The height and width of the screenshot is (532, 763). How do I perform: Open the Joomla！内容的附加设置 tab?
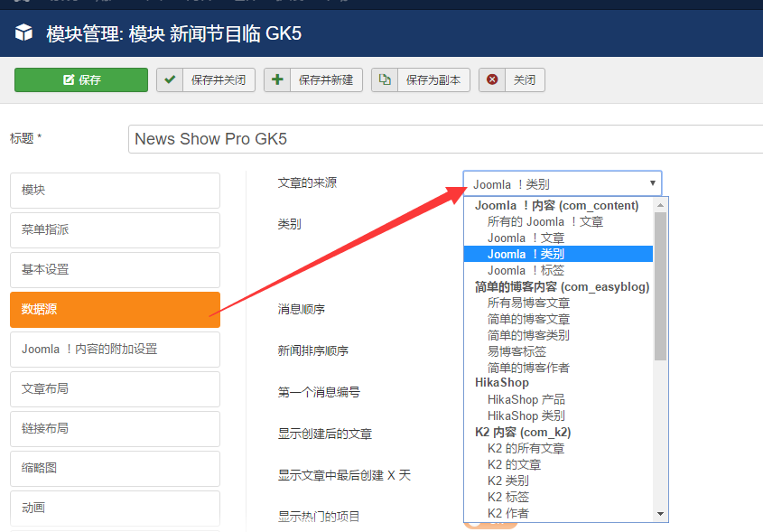[115, 350]
